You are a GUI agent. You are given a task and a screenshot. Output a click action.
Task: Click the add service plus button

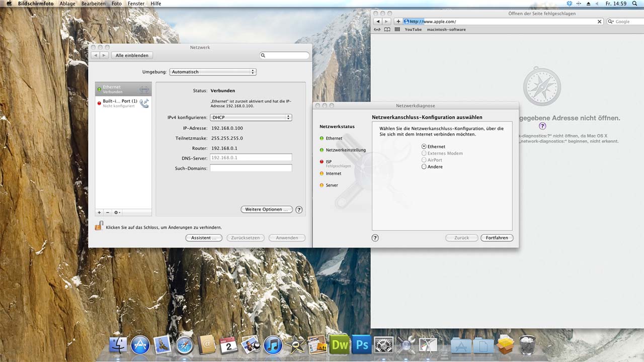pos(99,213)
